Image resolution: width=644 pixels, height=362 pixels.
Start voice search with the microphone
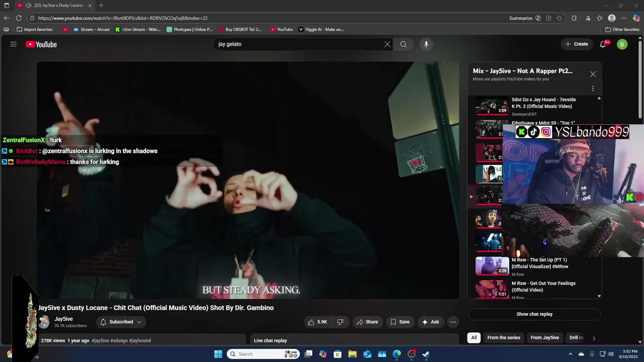coord(426,44)
